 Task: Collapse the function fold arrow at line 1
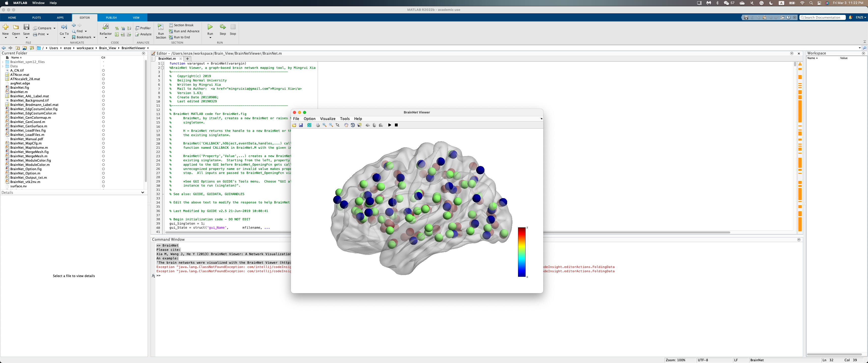click(x=163, y=63)
